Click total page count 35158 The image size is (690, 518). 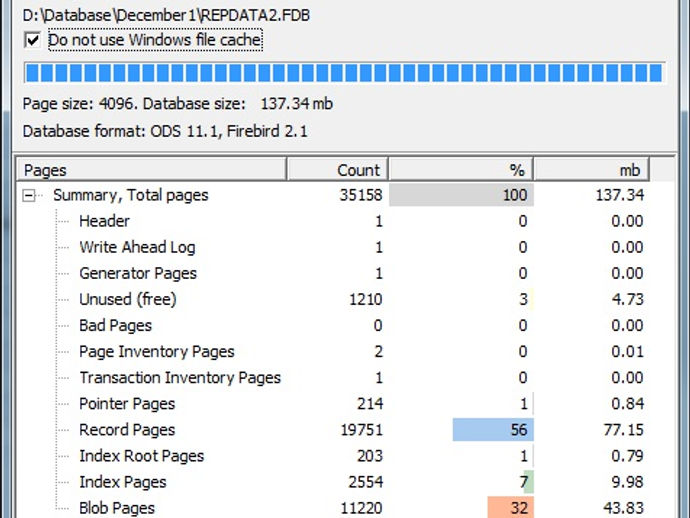361,195
